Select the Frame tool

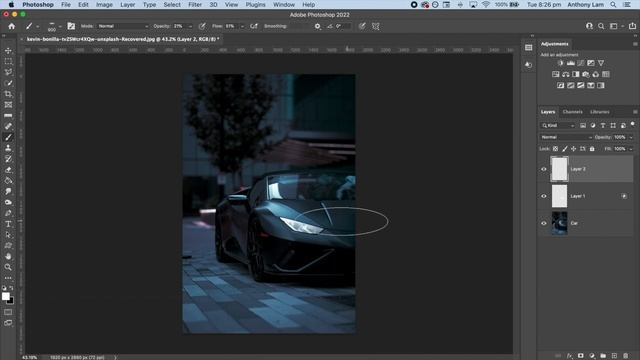coord(8,105)
